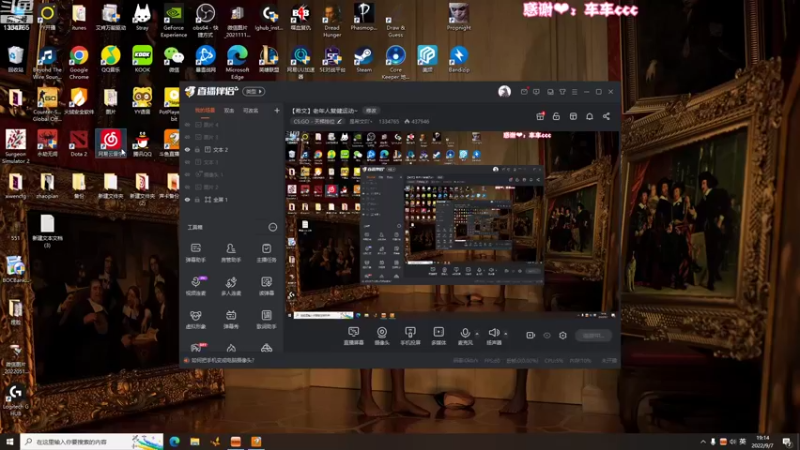Launch the 视频连麦 tool
This screenshot has height=450, width=800.
pyautogui.click(x=195, y=286)
